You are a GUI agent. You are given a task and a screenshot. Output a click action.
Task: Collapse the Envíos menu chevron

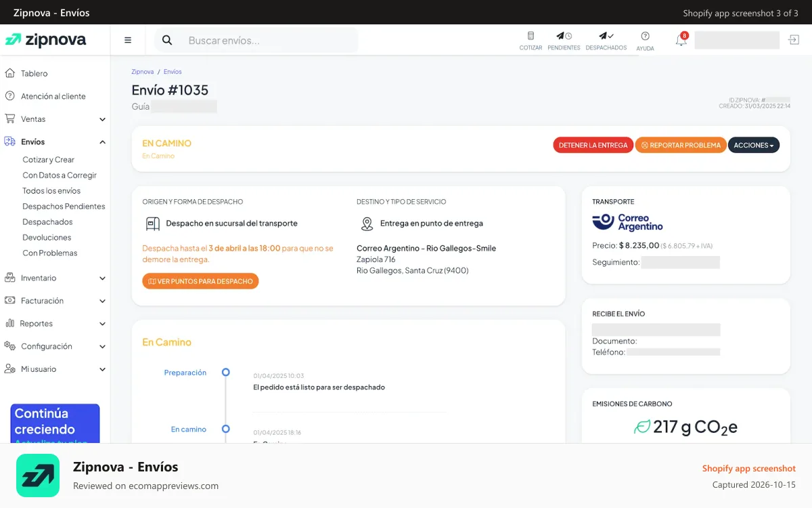tap(103, 142)
